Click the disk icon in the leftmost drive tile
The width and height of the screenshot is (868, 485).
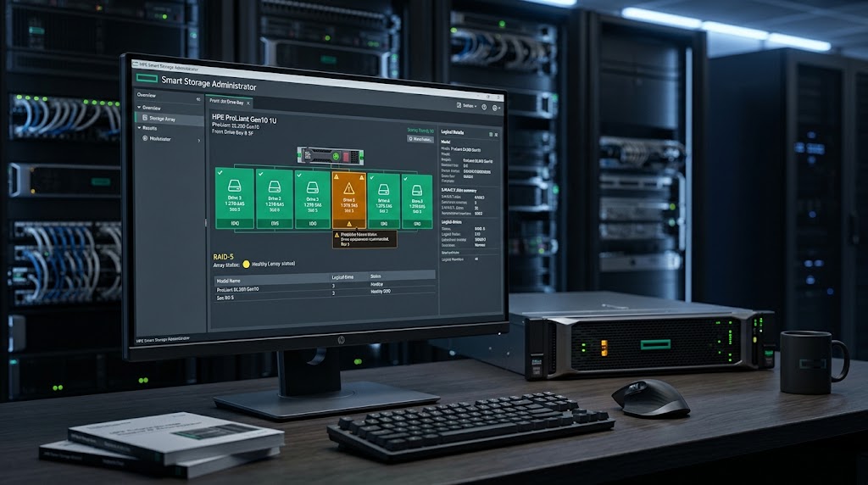coord(235,186)
